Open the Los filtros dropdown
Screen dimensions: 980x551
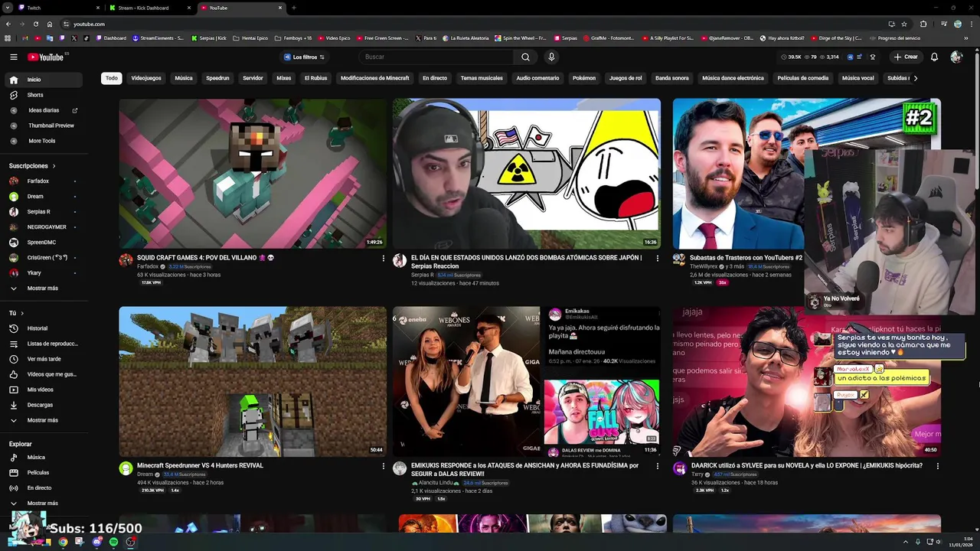(x=304, y=57)
